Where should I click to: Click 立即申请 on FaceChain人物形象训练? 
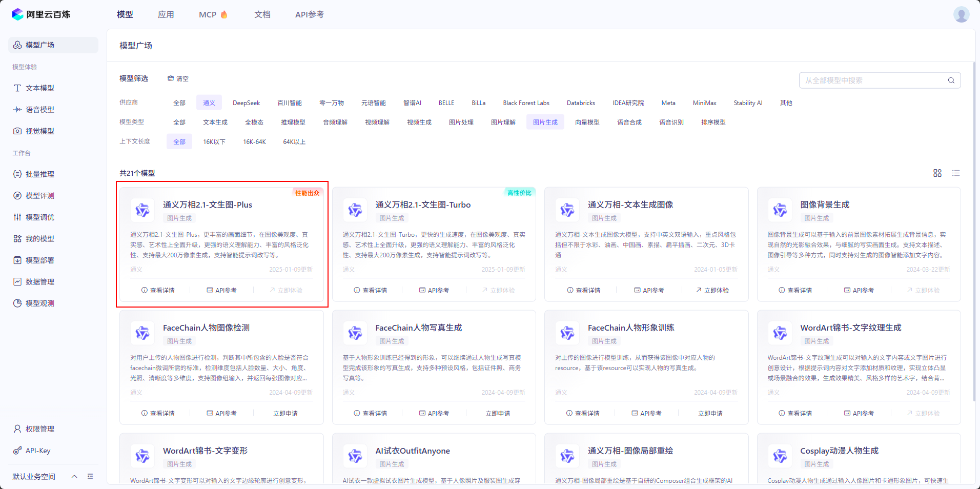710,414
